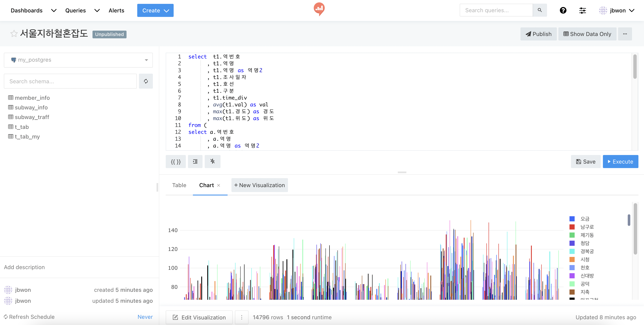Image resolution: width=644 pixels, height=325 pixels.
Task: Open the Alerts menu item
Action: 116,10
